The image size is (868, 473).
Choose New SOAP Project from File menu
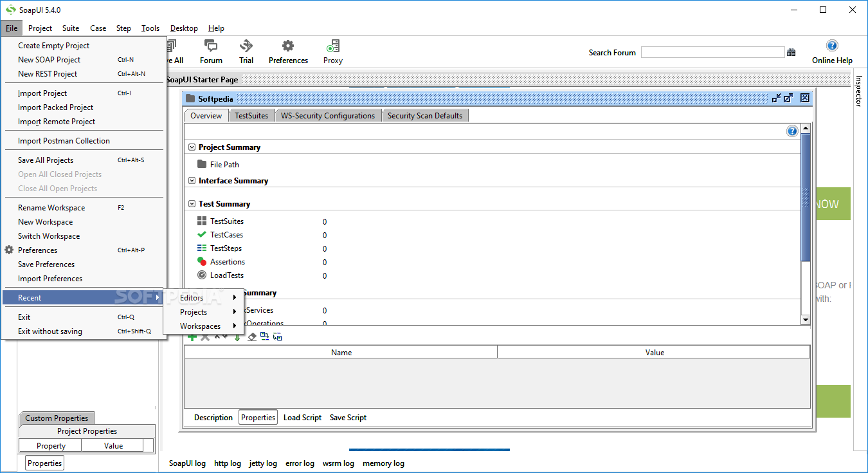pos(50,60)
